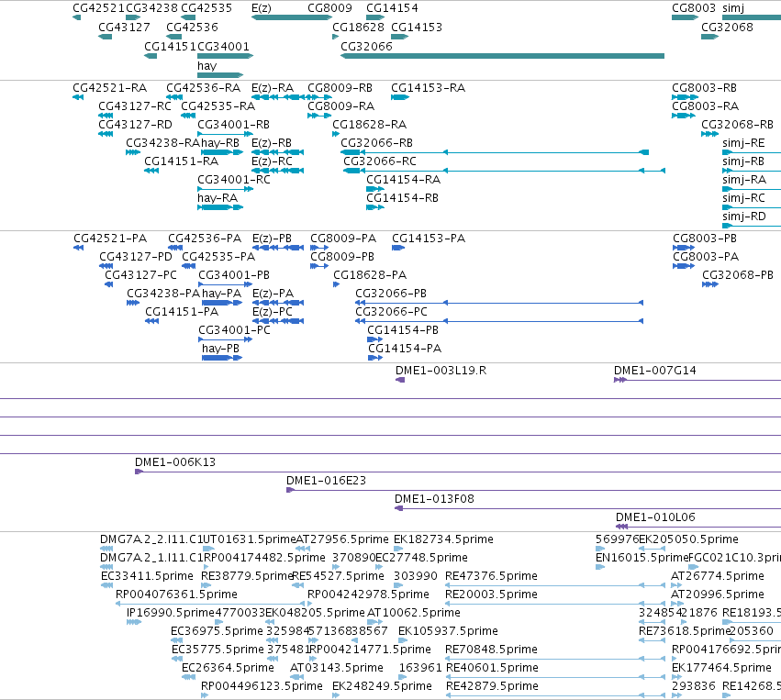This screenshot has width=781, height=700.
Task: Select EST RE42879.5prime label
Action: pos(492,686)
